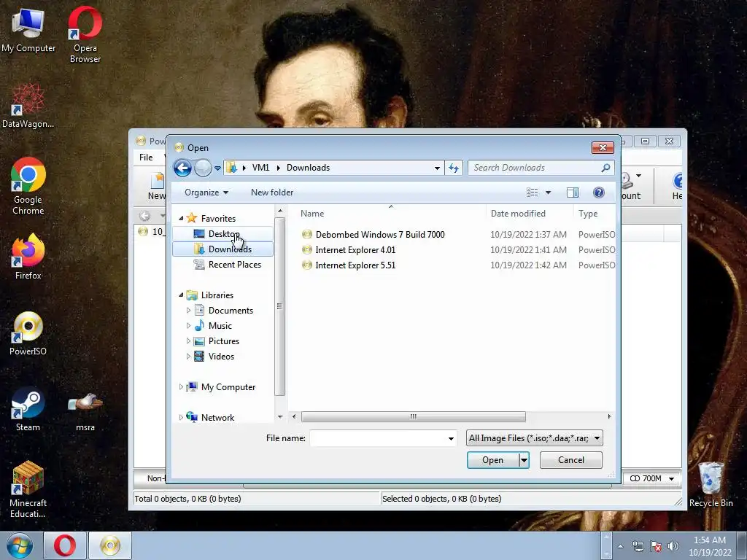Click the Open button

pyautogui.click(x=492, y=460)
